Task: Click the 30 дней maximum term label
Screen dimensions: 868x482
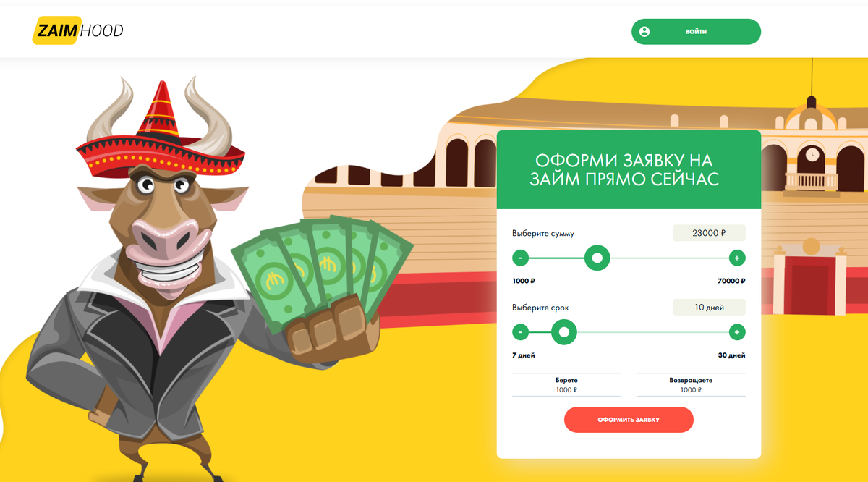Action: click(732, 355)
